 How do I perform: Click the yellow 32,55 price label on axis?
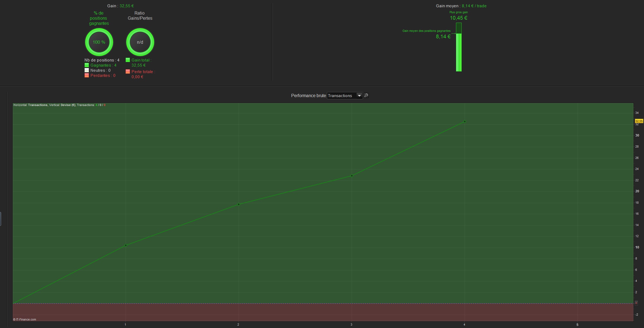tap(639, 121)
